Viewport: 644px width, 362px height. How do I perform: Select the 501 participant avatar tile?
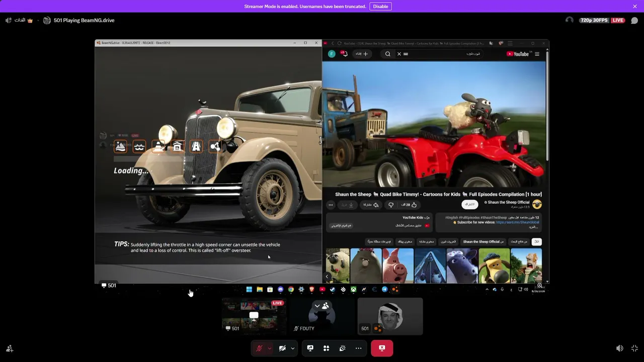(390, 316)
